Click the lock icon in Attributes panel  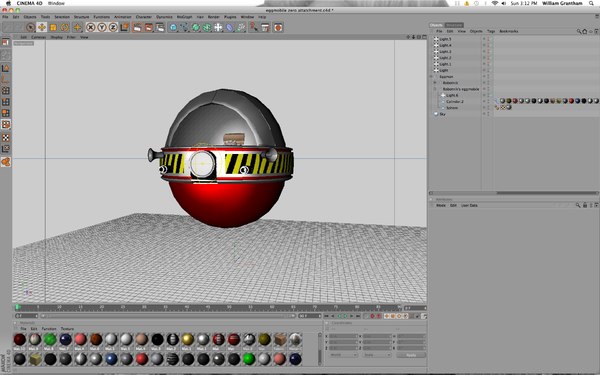[585, 205]
